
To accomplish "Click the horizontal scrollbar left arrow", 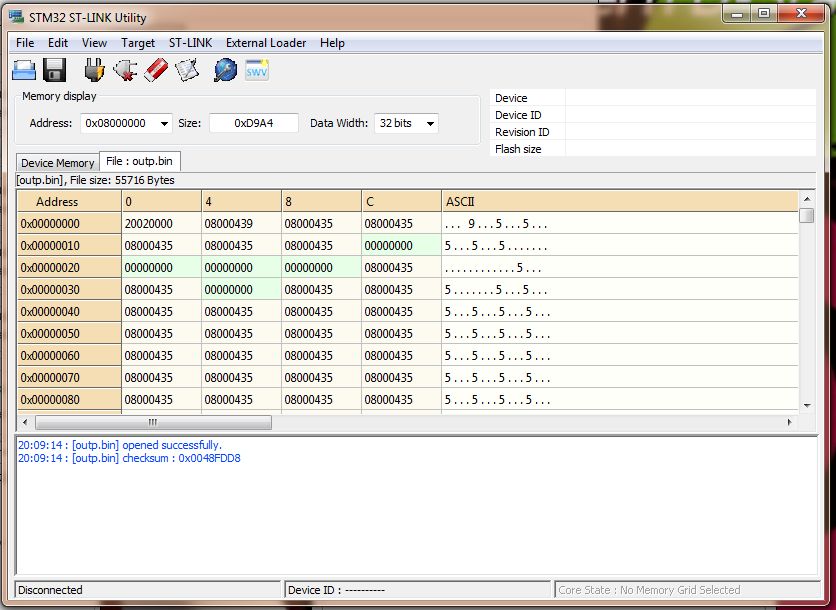I will point(25,422).
